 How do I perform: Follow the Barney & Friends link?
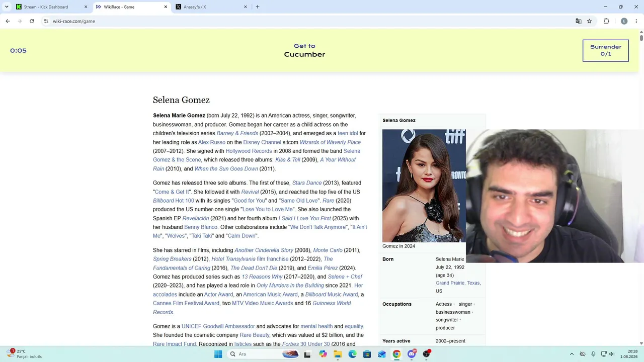pyautogui.click(x=237, y=133)
